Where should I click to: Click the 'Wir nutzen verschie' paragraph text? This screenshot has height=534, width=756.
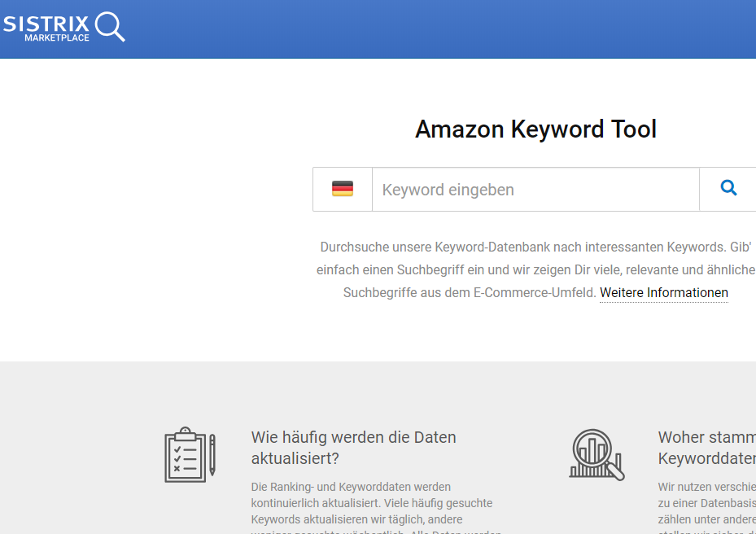point(706,487)
